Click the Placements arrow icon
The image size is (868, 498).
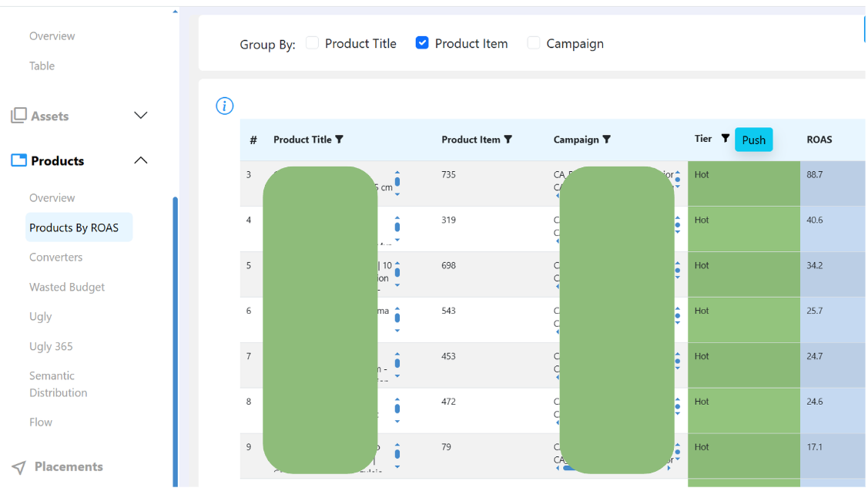tap(18, 467)
